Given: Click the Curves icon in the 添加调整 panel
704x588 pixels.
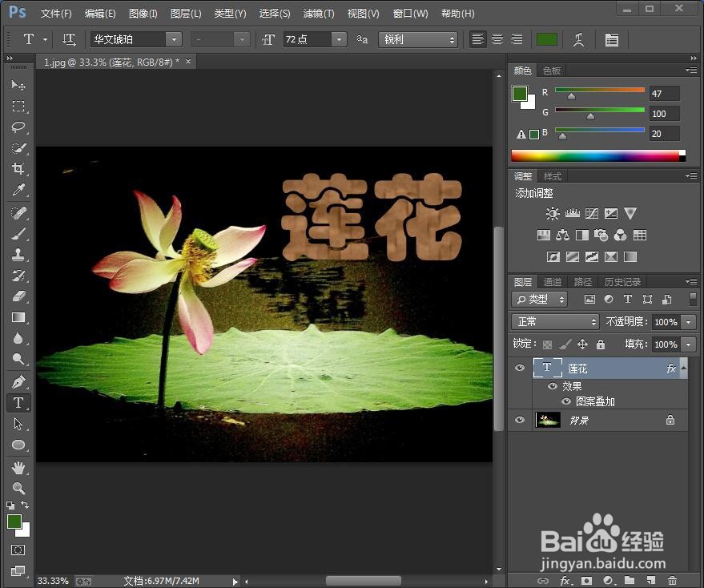Looking at the screenshot, I should (592, 213).
